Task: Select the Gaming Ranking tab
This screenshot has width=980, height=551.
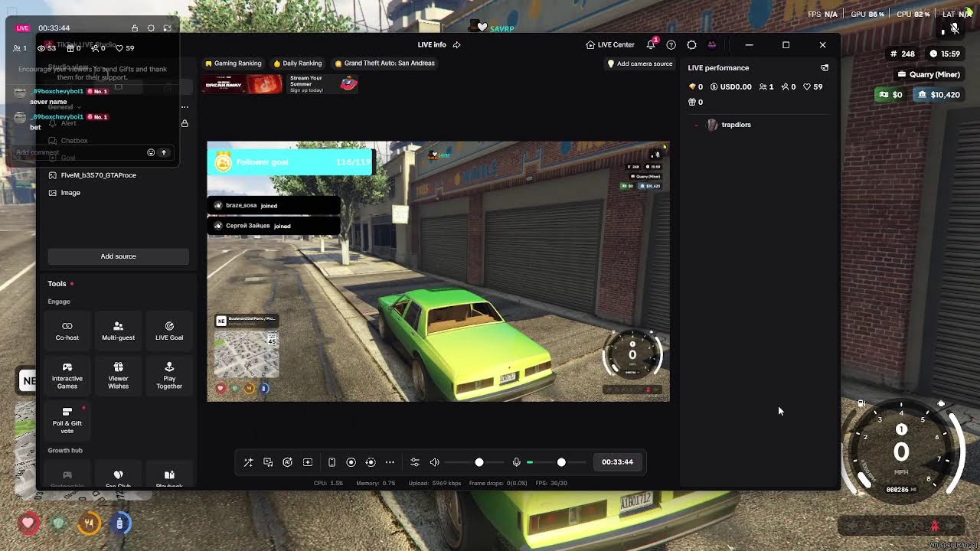Action: tap(233, 64)
